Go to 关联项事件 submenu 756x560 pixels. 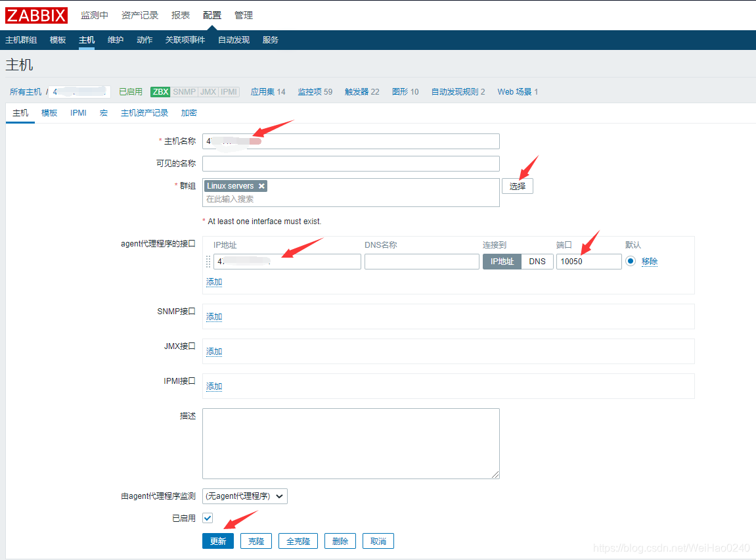185,40
